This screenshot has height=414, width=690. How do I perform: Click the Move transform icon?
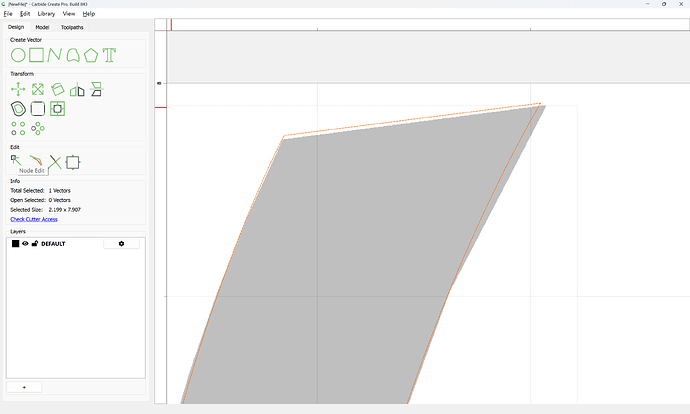18,89
